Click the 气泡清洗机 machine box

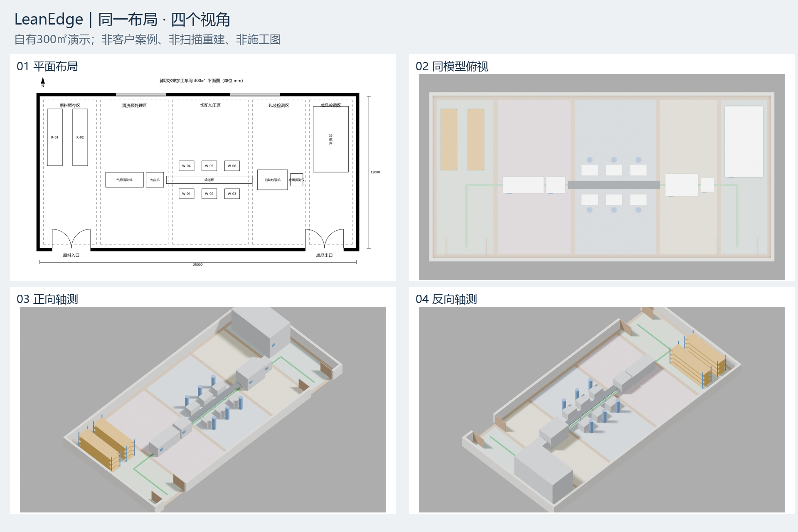click(124, 180)
